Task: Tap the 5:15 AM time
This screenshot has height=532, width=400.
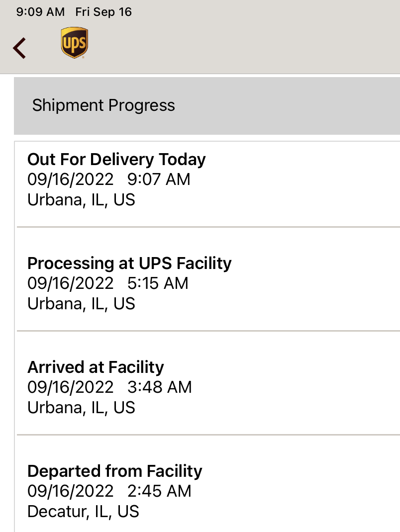Action: 158,283
